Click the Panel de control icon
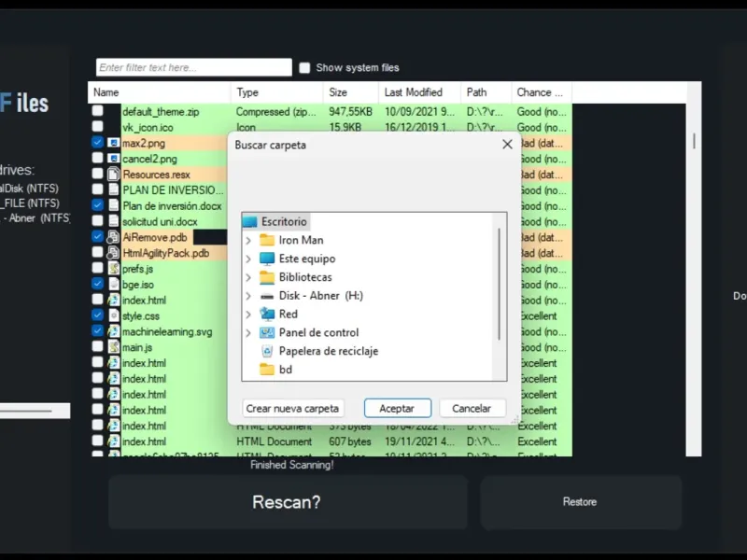Viewport: 747px width, 560px height. click(x=267, y=333)
